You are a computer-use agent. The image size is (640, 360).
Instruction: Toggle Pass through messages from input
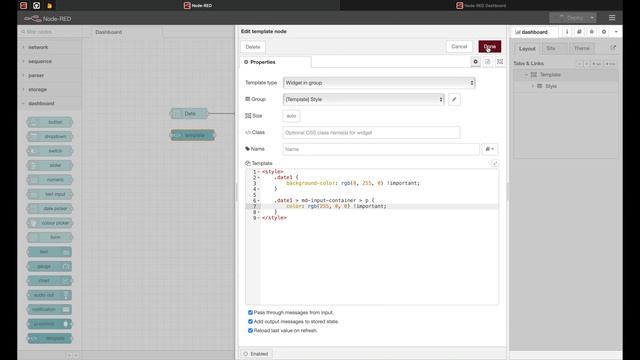[250, 312]
